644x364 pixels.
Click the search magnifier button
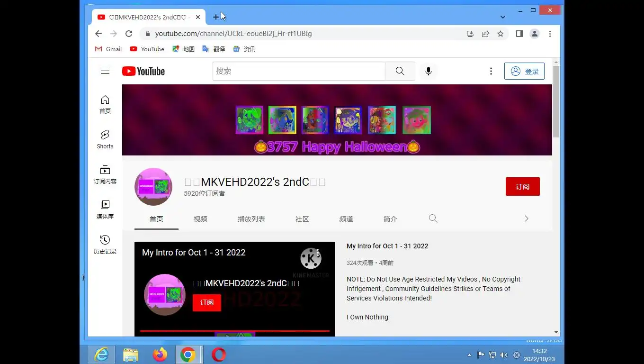400,71
